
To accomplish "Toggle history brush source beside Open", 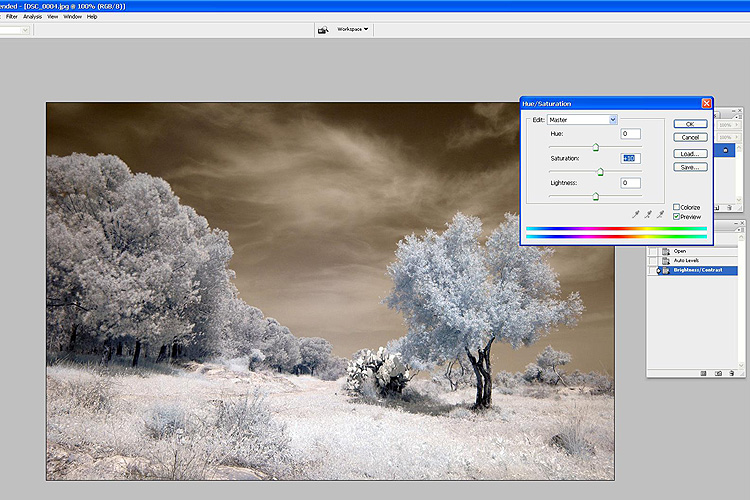I will [x=653, y=251].
